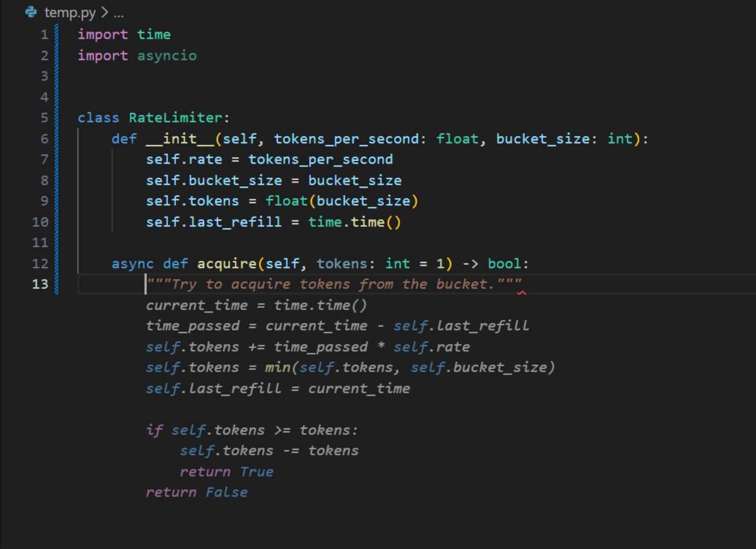Open the temp.py breadcrumb item
The height and width of the screenshot is (549, 756).
pos(70,13)
